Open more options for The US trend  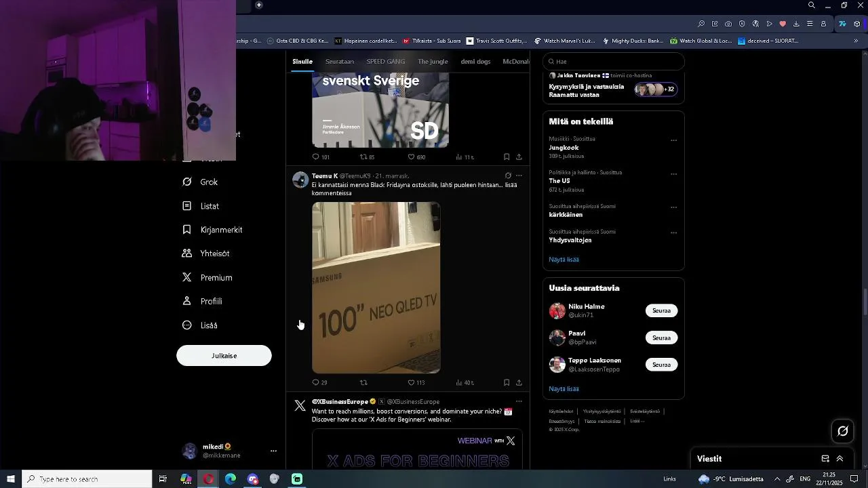pos(673,174)
